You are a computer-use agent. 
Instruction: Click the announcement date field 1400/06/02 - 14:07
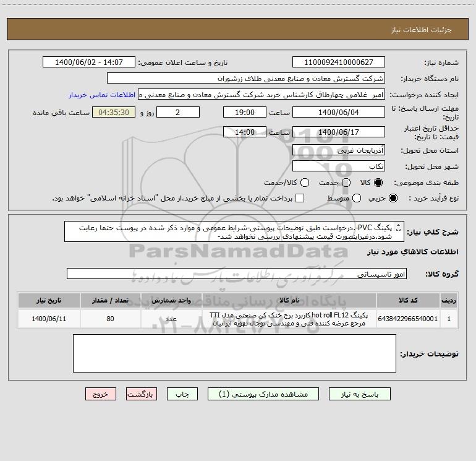(89, 62)
